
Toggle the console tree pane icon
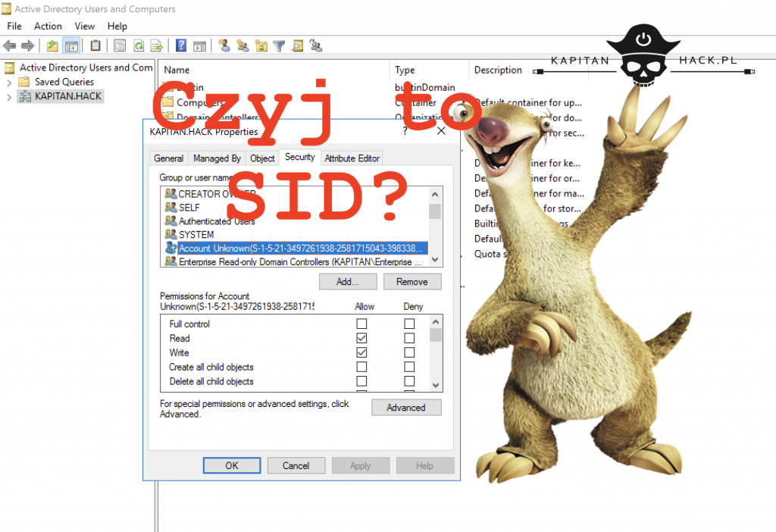coord(72,46)
